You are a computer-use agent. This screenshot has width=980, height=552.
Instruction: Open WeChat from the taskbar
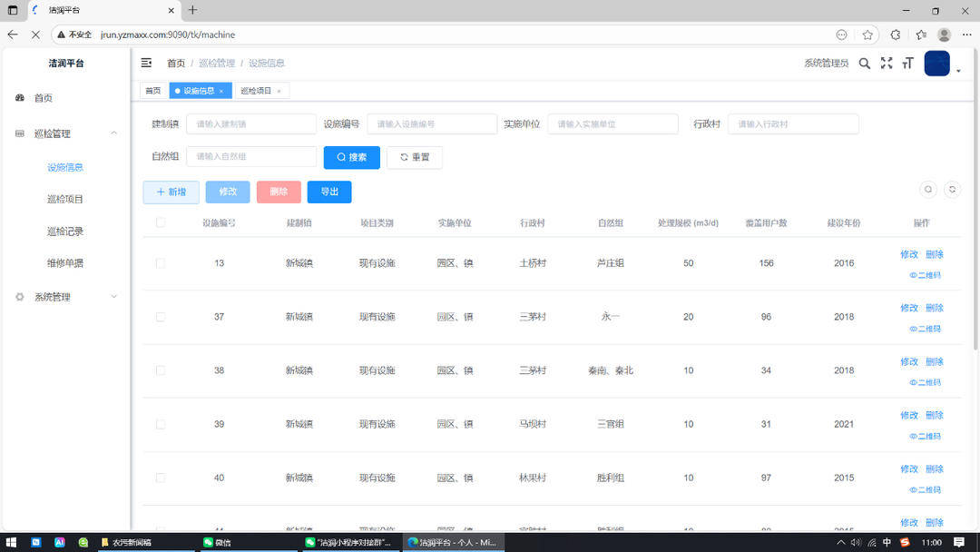(217, 542)
